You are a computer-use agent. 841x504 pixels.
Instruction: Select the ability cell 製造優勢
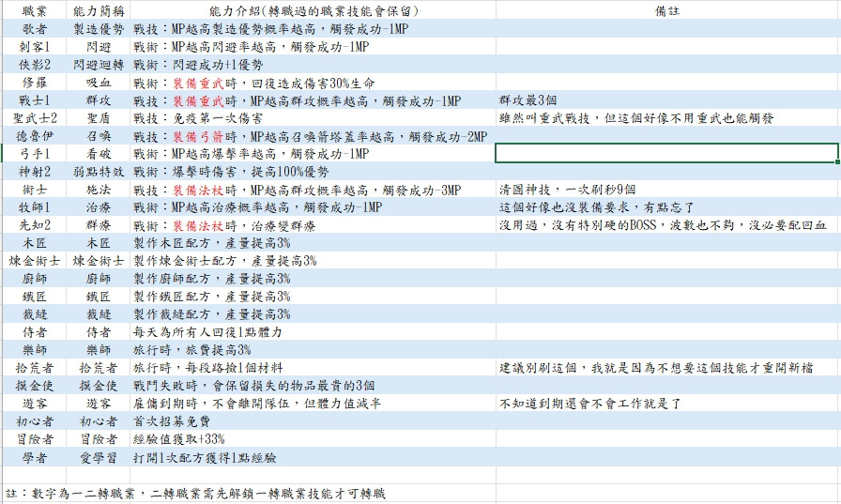coord(99,28)
